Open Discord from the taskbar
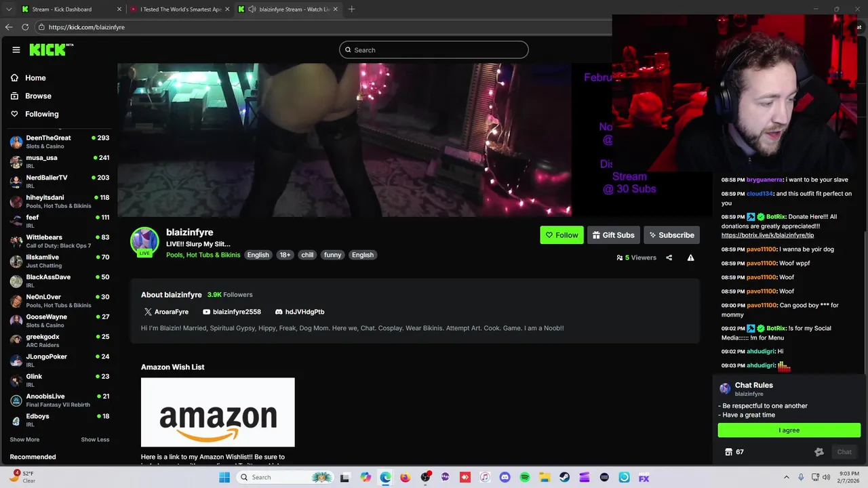Screen dimensions: 868x488 pyautogui.click(x=505, y=477)
